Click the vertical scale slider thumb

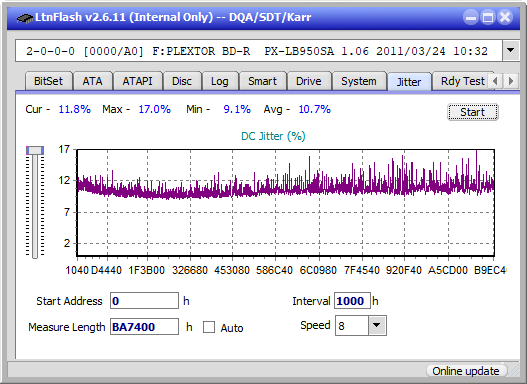(x=35, y=150)
